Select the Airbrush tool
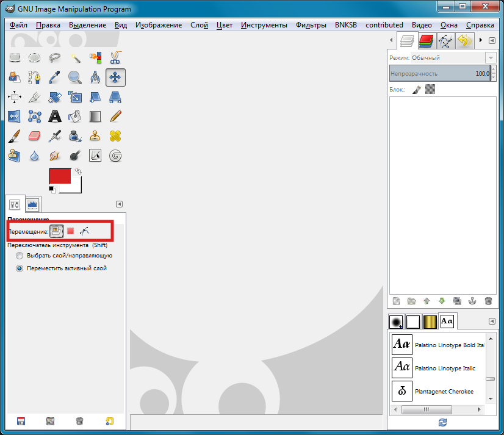This screenshot has width=504, height=435. tap(55, 136)
